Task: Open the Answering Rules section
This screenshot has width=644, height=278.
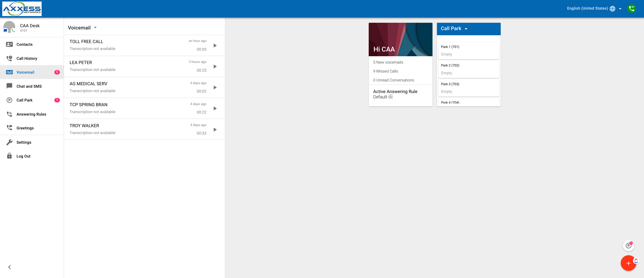Action: 31,114
